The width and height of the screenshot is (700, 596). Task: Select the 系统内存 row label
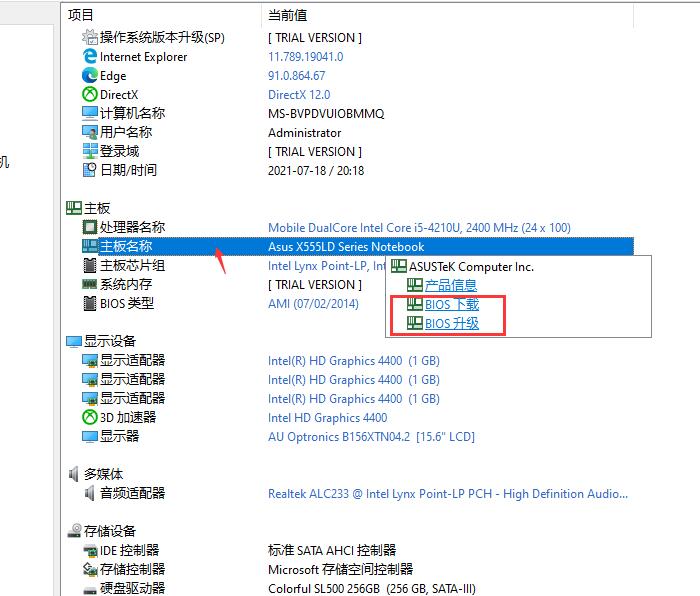pyautogui.click(x=126, y=284)
